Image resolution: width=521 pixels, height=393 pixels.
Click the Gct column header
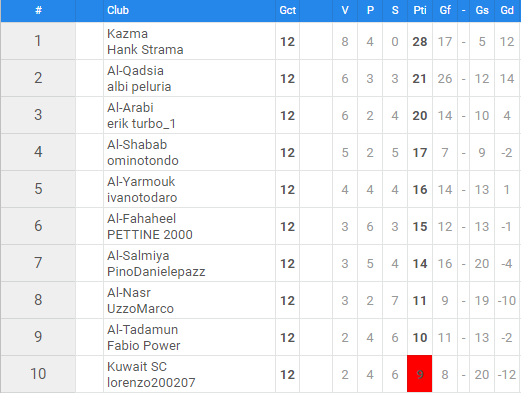[287, 10]
